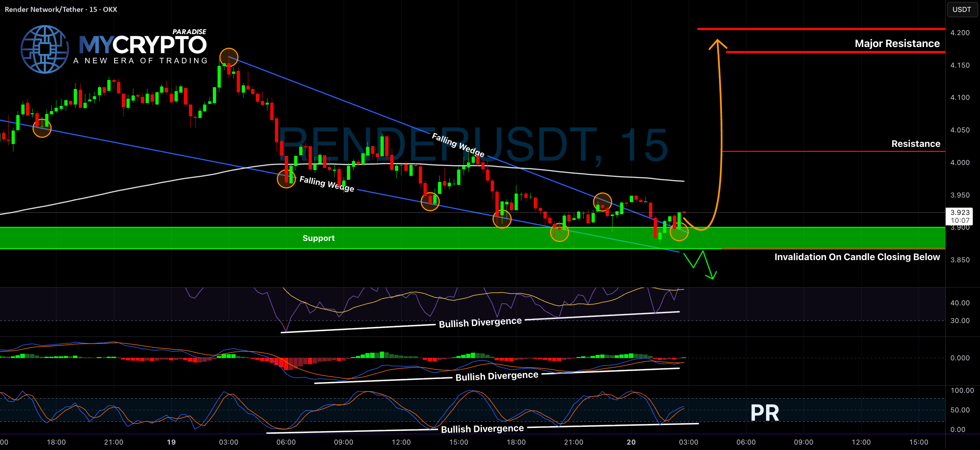Click the upper Falling Wedge trendline label
This screenshot has width=980, height=450.
pyautogui.click(x=458, y=145)
